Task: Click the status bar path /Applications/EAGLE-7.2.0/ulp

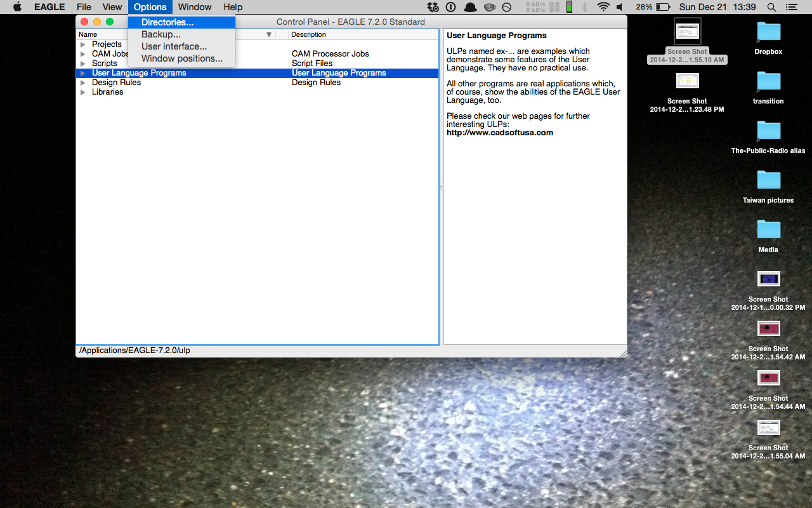Action: [x=134, y=351]
